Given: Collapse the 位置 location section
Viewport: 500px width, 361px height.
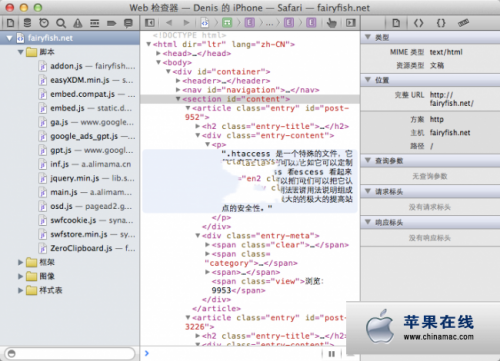Looking at the screenshot, I should 368,80.
